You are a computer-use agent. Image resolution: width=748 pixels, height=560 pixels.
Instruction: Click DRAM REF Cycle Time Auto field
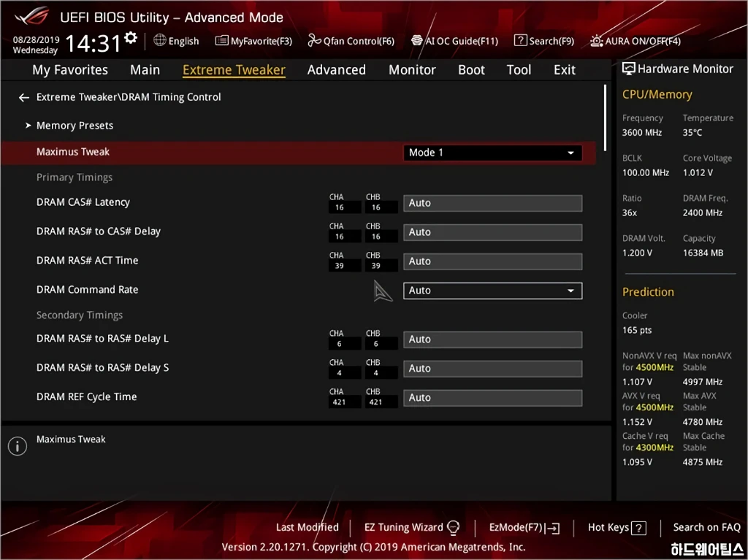pyautogui.click(x=492, y=397)
